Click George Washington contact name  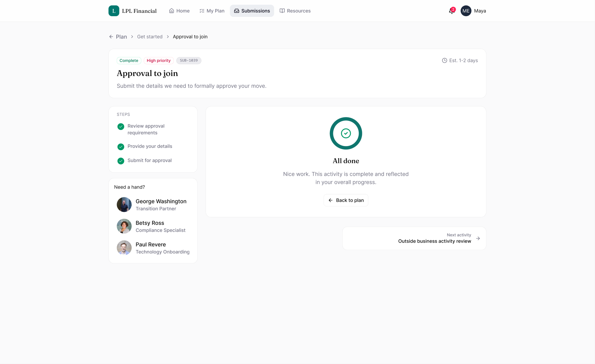click(x=161, y=201)
